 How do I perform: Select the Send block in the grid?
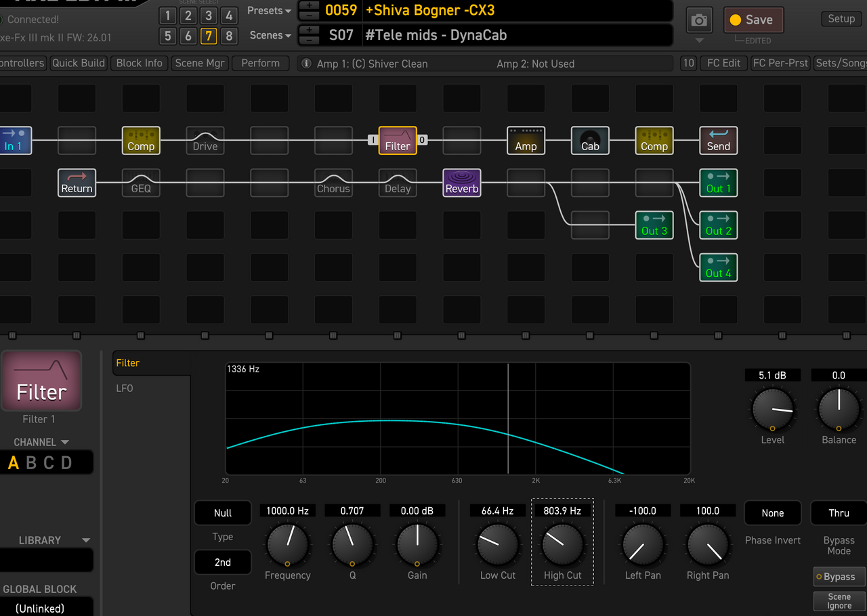tap(719, 141)
